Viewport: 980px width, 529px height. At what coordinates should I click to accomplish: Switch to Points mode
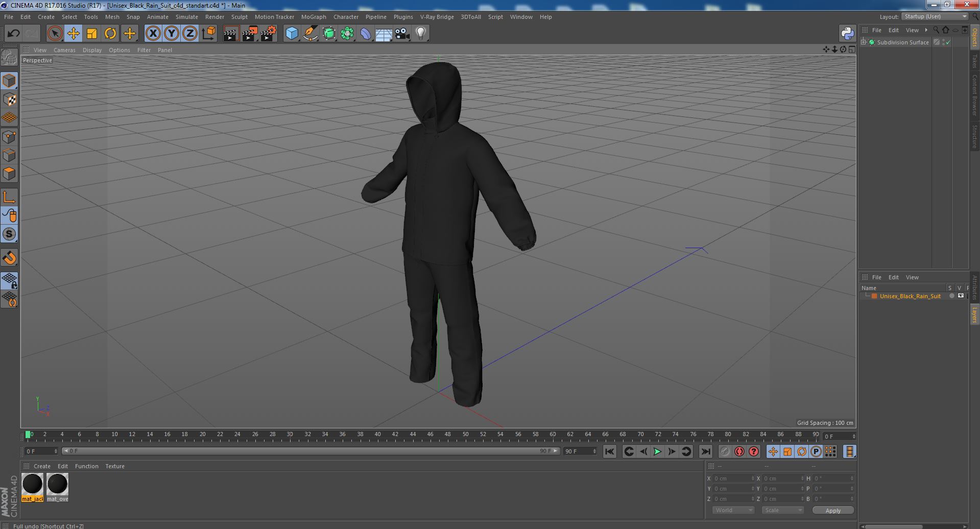click(9, 137)
